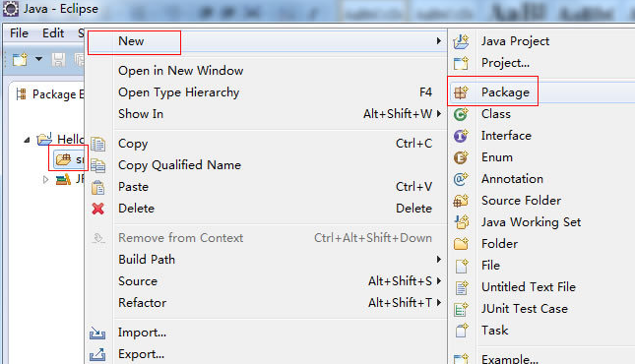Click the Source Folder icon
635x364 pixels.
pyautogui.click(x=461, y=201)
